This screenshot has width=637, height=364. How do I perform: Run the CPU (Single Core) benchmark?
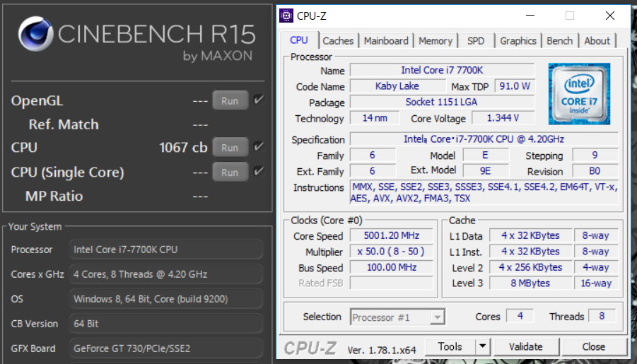click(230, 172)
